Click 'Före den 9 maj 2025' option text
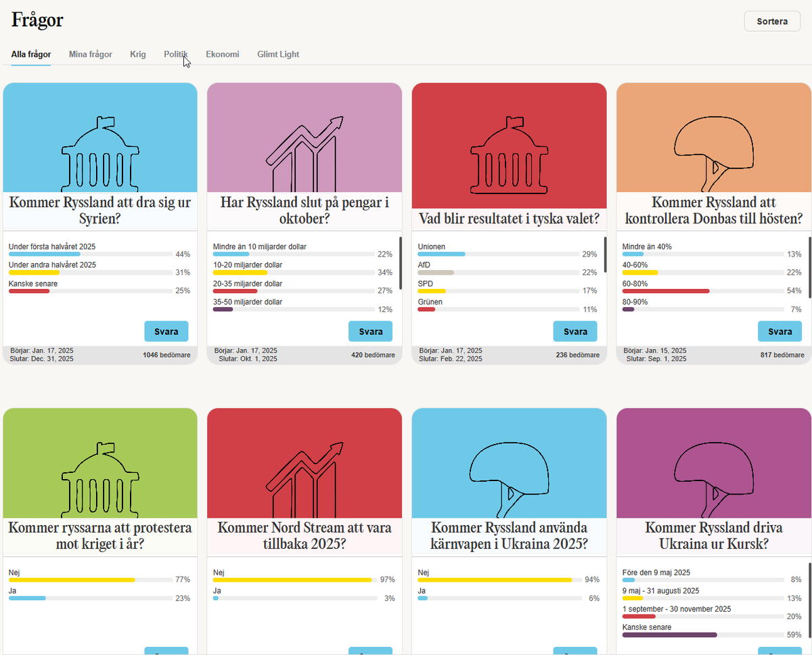This screenshot has height=655, width=812. click(655, 572)
